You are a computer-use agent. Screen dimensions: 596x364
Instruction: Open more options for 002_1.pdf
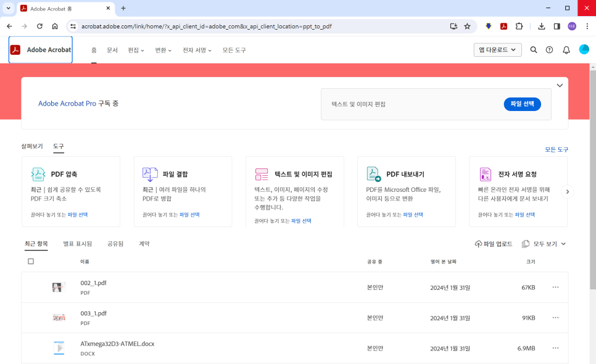click(x=555, y=287)
